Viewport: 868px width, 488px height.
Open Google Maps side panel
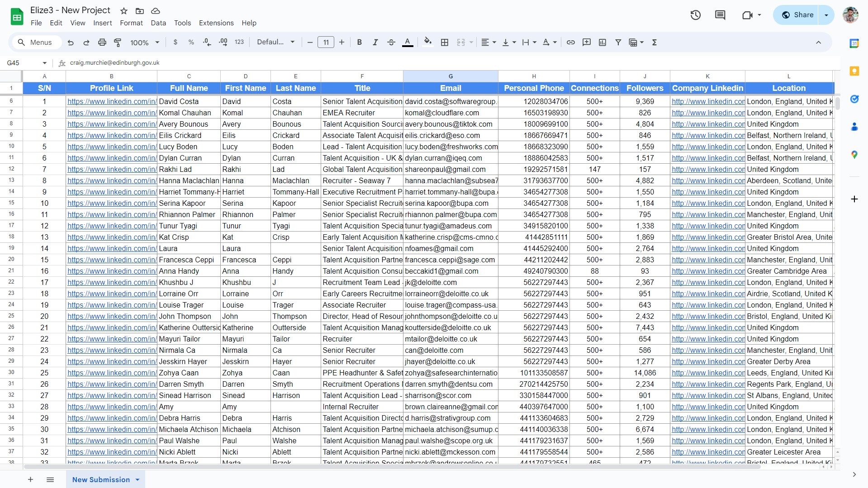click(854, 155)
